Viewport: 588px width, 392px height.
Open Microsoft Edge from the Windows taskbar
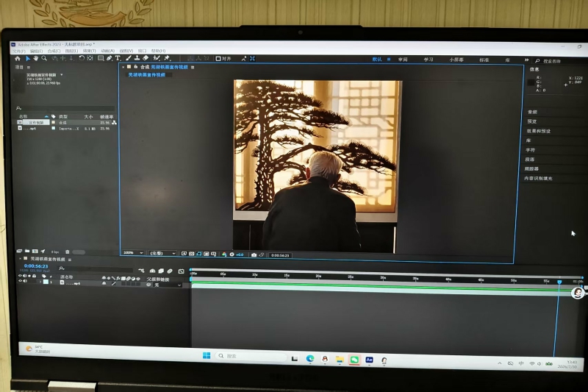tap(310, 359)
